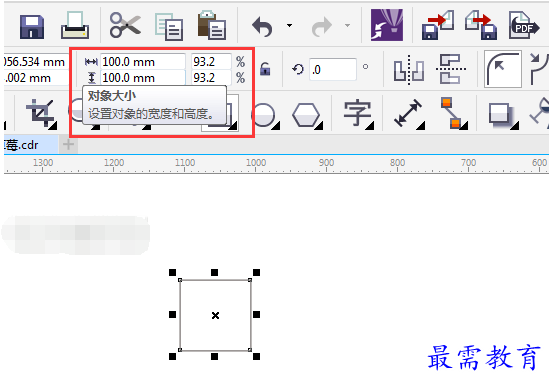Mirror the object horizontally
Screen dimensions: 549x389
click(409, 70)
